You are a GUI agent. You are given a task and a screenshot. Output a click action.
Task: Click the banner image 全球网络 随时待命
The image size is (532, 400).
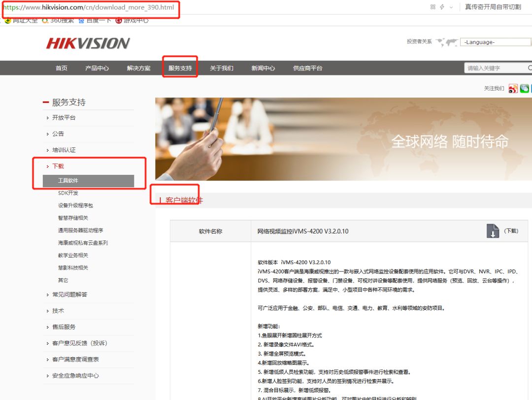[x=343, y=139]
